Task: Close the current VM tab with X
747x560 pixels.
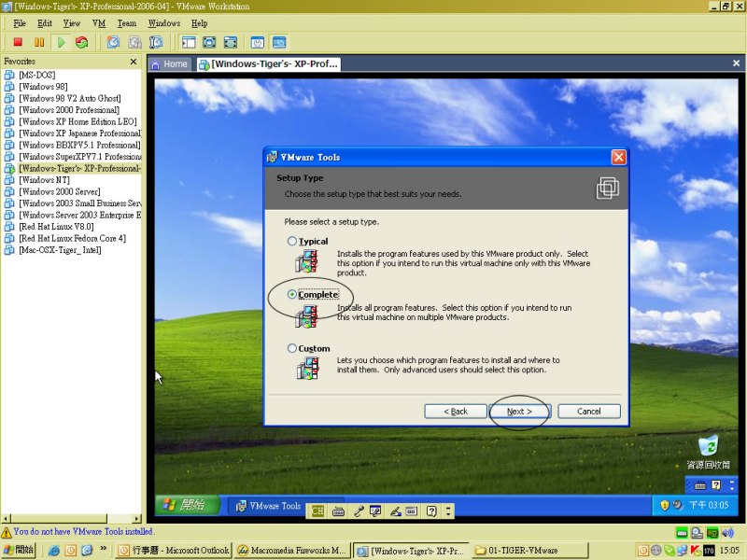Action: pyautogui.click(x=736, y=63)
